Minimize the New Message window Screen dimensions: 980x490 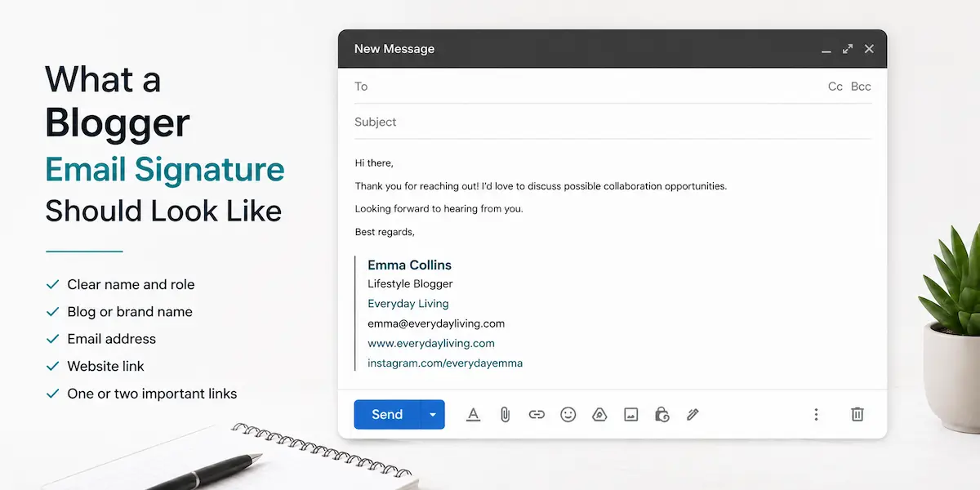tap(826, 51)
